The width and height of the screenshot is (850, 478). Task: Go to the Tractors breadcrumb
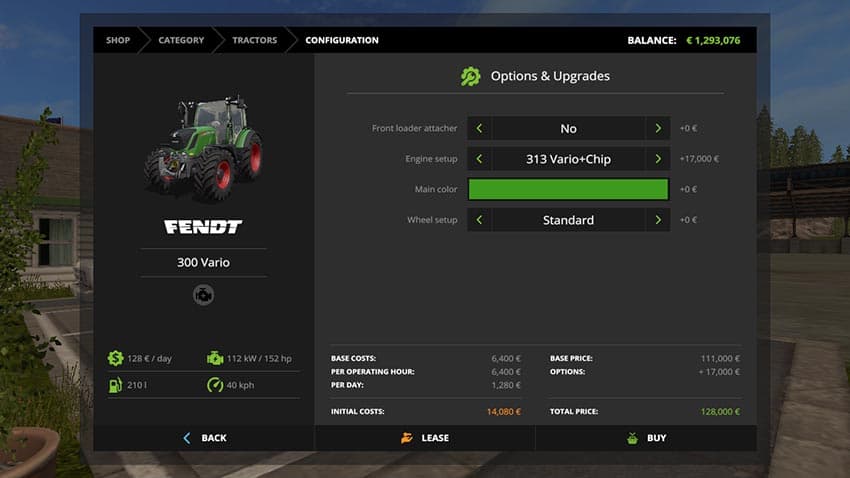tap(254, 40)
